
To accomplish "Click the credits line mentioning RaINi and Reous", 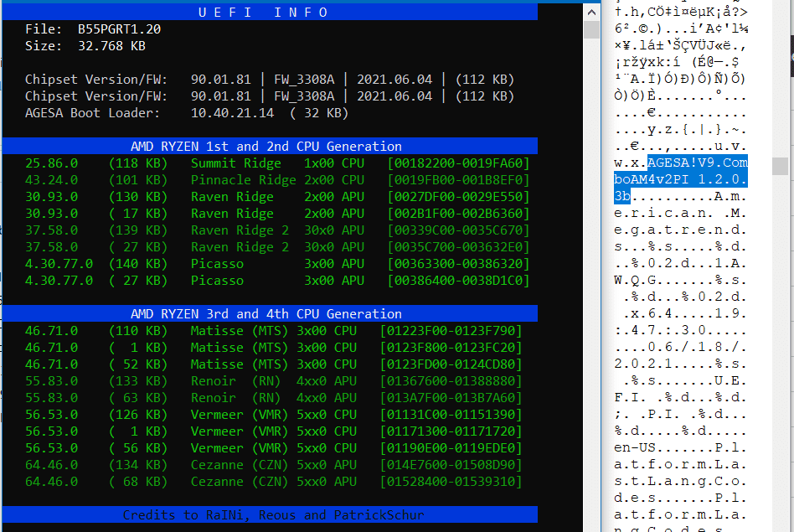I will [273, 514].
